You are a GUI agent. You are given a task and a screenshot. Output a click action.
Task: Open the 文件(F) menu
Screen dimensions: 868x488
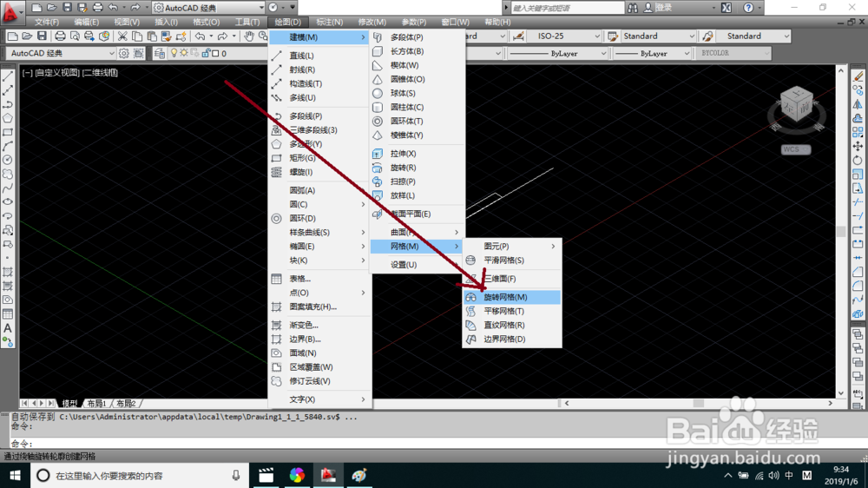(47, 23)
